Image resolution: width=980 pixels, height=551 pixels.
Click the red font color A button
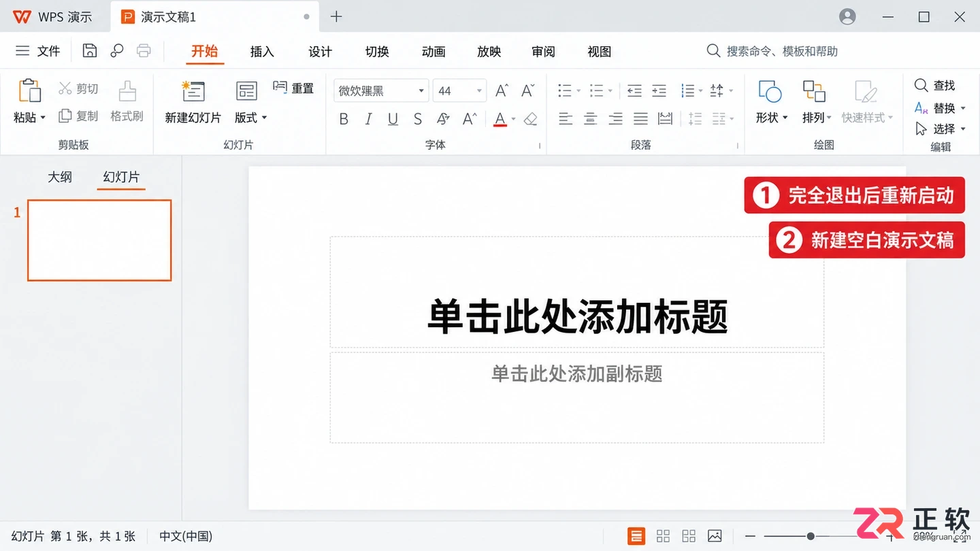point(500,119)
